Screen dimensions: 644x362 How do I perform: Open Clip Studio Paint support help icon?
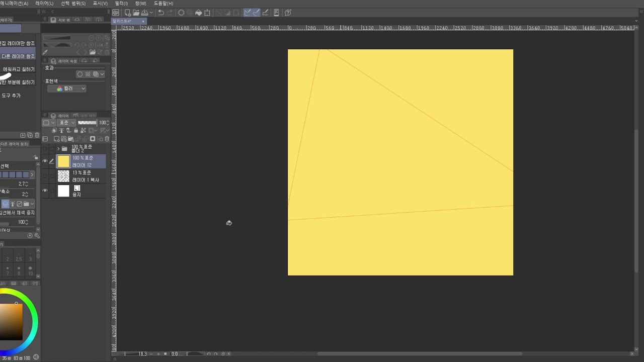click(288, 13)
